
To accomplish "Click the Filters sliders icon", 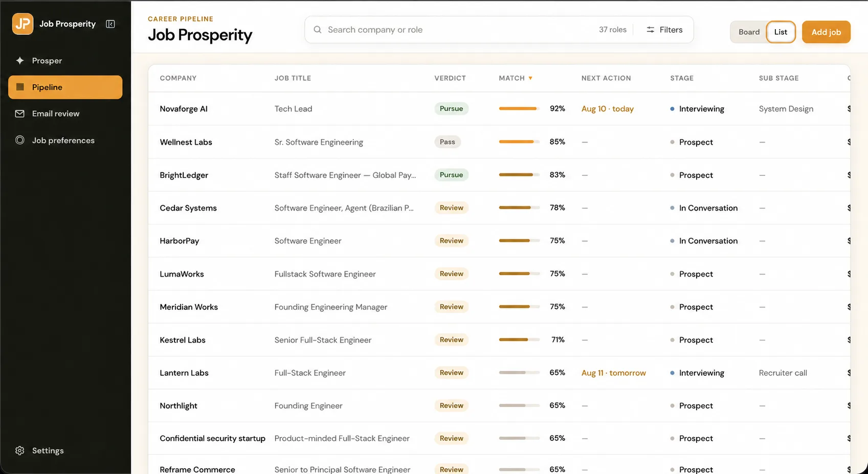I will click(650, 30).
